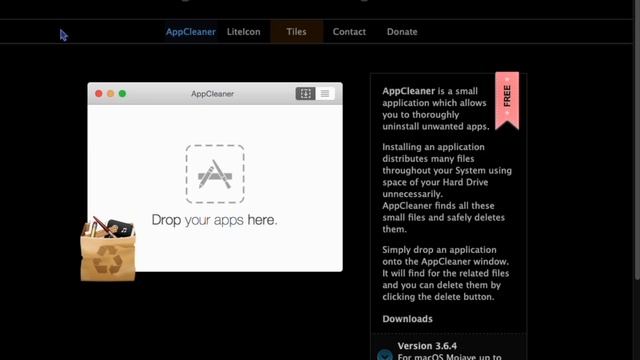Viewport: 640px width, 360px height.
Task: Click the FREE ribbon badge
Action: pos(507,100)
